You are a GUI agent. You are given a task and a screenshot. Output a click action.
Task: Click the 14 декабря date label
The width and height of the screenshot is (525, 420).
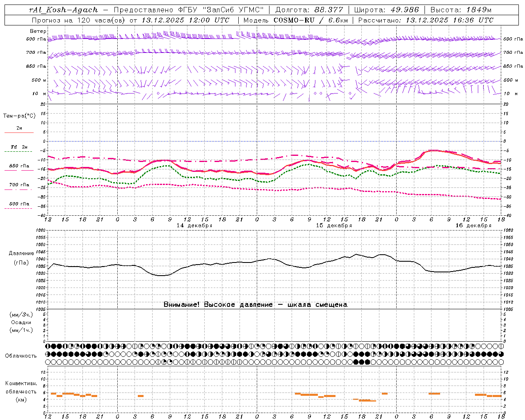194,226
